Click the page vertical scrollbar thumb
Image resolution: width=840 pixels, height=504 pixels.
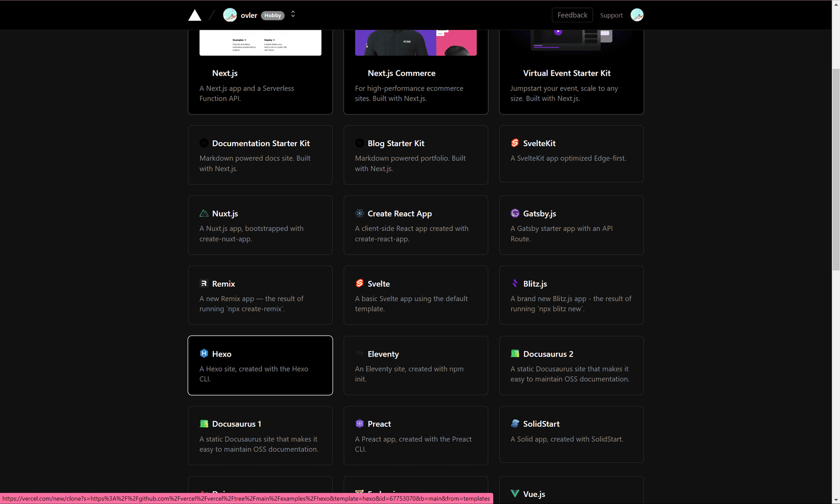click(836, 170)
